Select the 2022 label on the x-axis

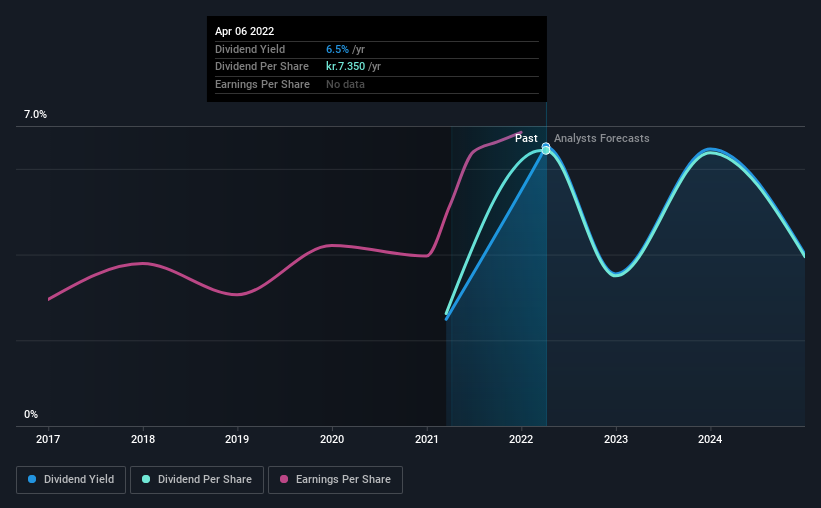pyautogui.click(x=521, y=439)
